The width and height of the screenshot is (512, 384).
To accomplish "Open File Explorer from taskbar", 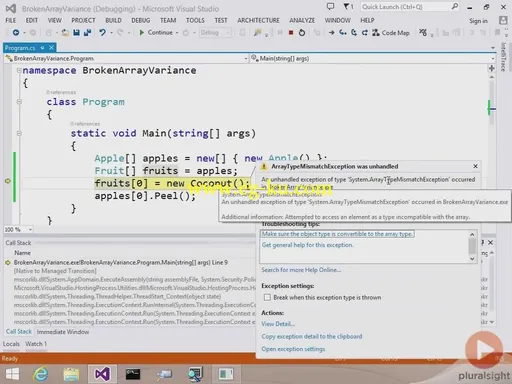I will (x=71, y=374).
